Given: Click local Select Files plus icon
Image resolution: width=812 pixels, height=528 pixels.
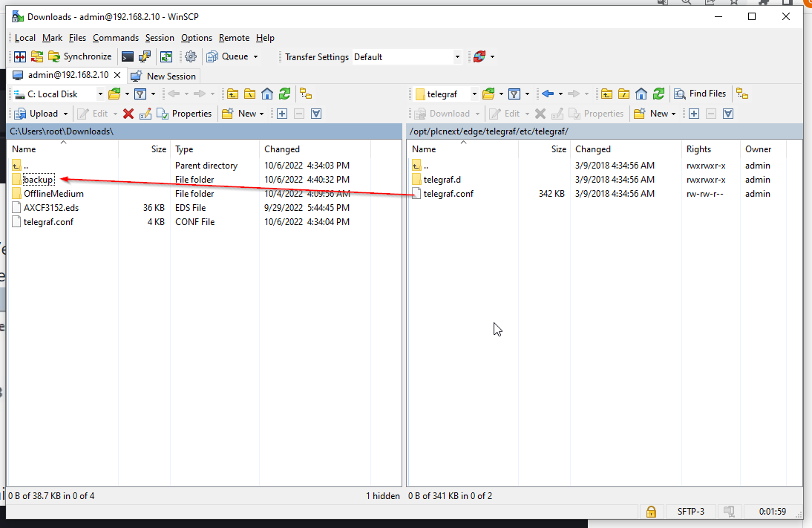Looking at the screenshot, I should tap(282, 114).
